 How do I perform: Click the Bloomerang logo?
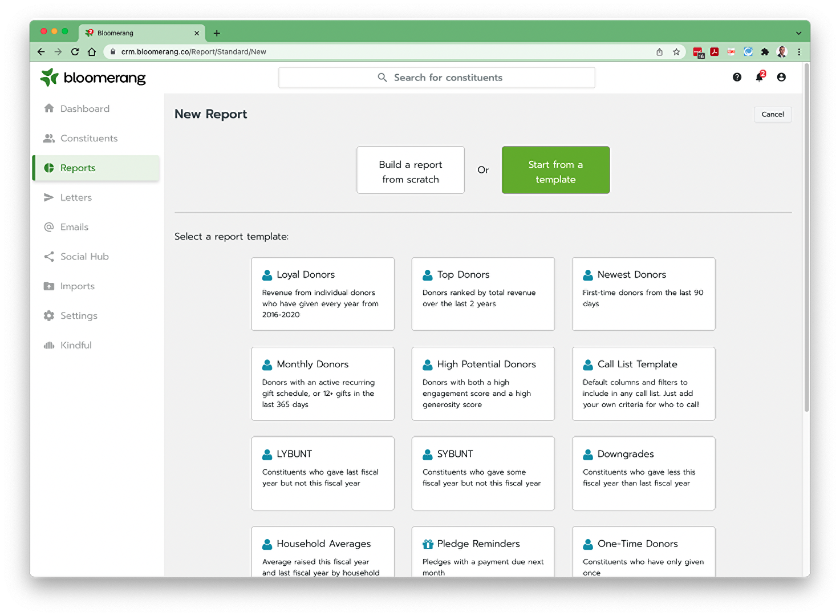click(x=93, y=78)
